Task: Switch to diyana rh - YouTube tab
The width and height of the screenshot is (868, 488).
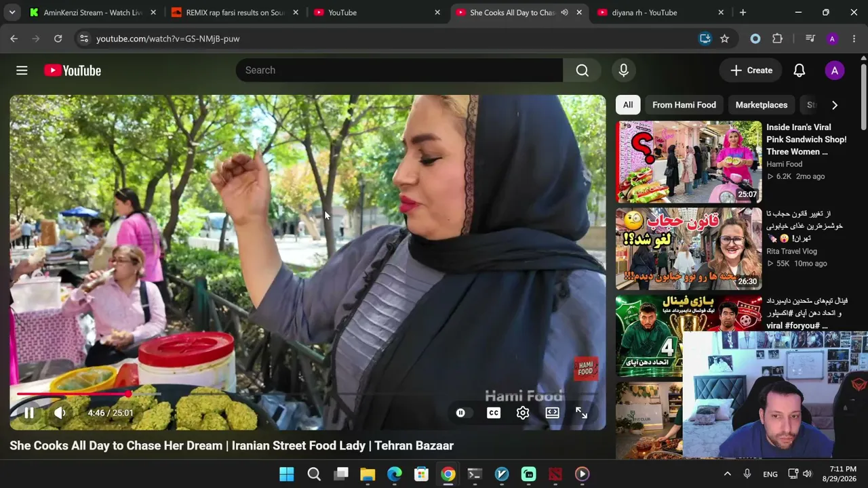Action: 660,12
